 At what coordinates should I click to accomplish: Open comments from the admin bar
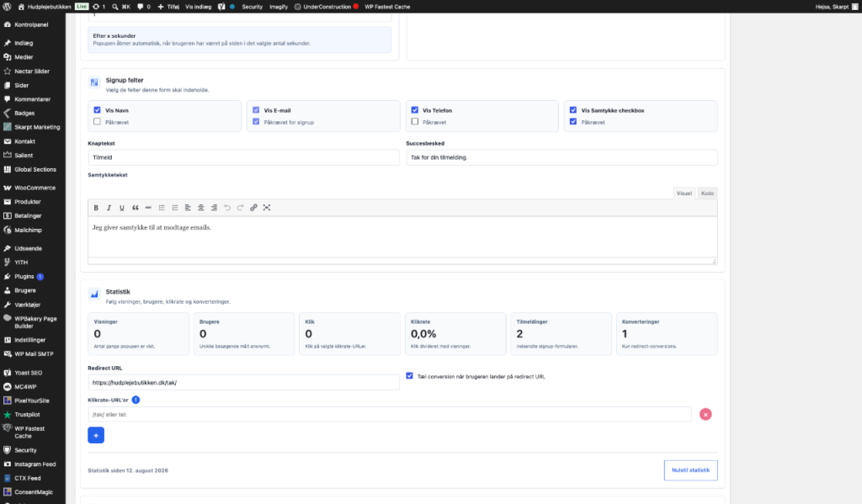coord(143,7)
